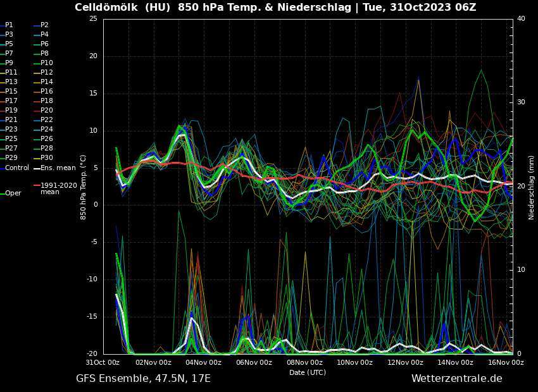Click the P20 legend entry

tap(47, 111)
